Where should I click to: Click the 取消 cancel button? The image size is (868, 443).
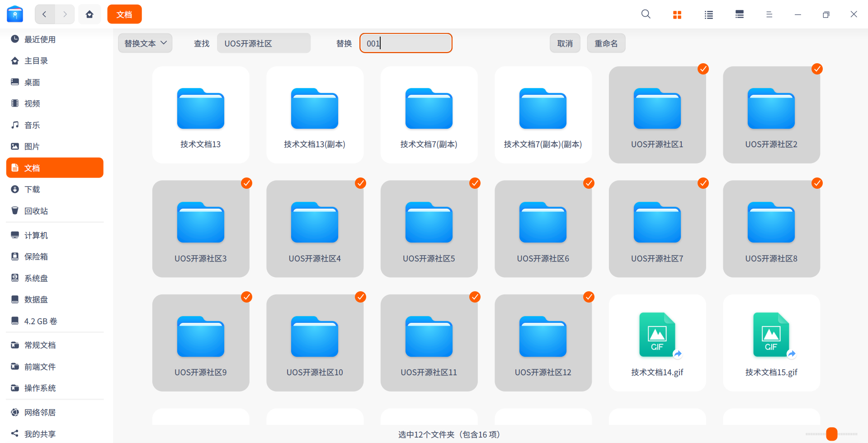coord(565,43)
